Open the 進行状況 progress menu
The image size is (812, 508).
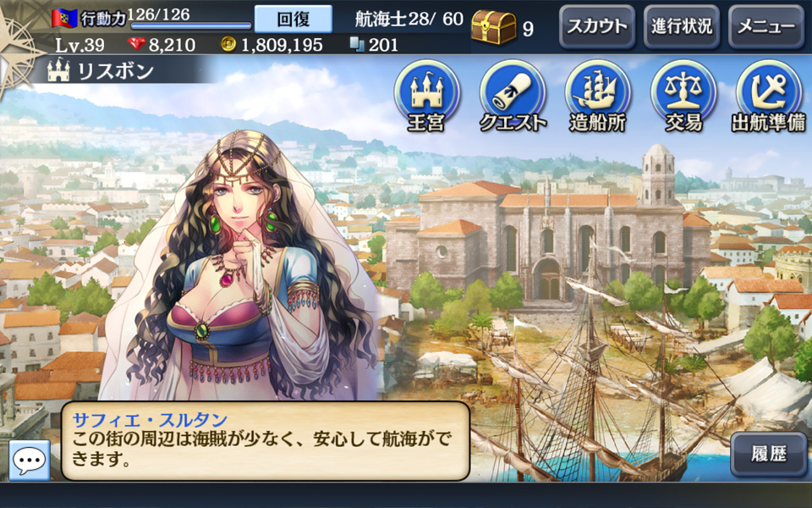tap(682, 26)
